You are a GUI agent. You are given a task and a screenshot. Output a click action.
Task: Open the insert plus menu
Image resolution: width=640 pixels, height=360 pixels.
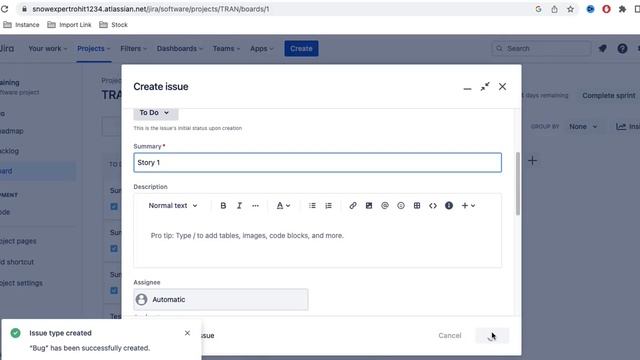click(x=468, y=206)
